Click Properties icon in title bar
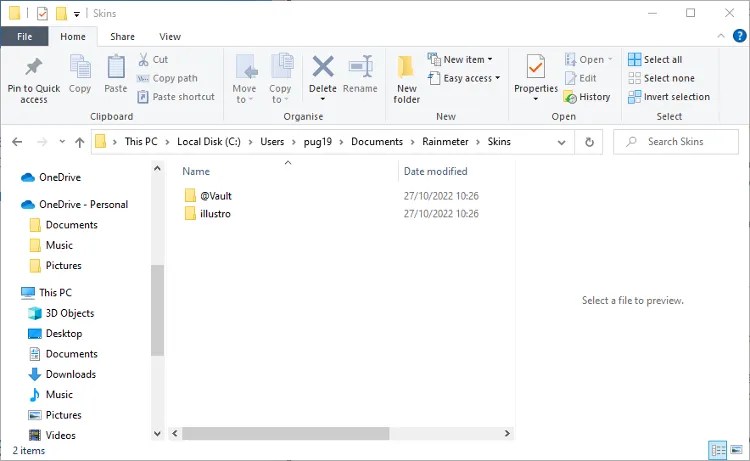 (x=42, y=13)
